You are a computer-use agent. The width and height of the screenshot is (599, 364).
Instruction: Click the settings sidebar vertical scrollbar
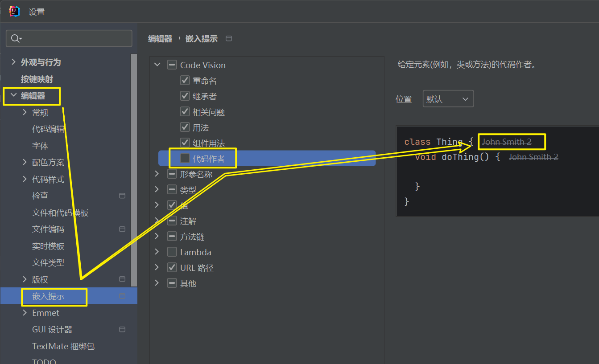(134, 169)
